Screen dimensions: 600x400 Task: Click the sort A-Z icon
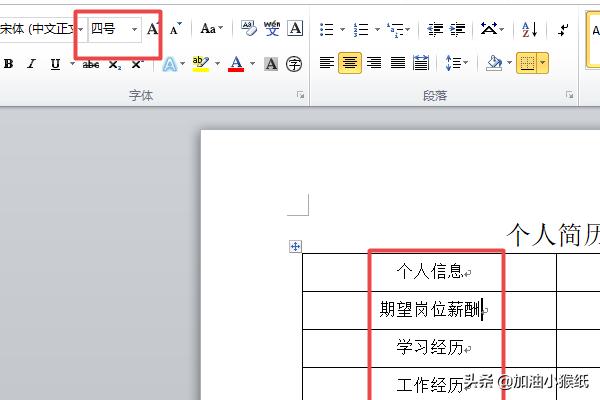point(530,29)
